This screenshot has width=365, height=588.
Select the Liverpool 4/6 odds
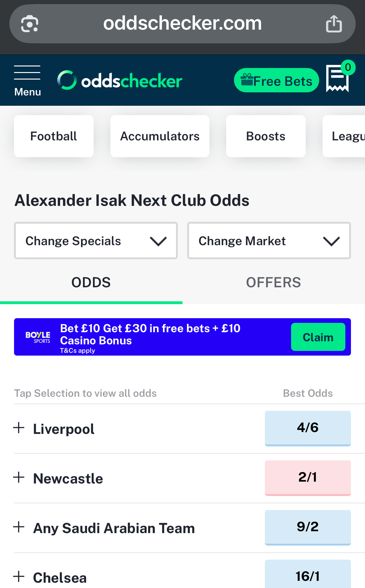pos(308,428)
